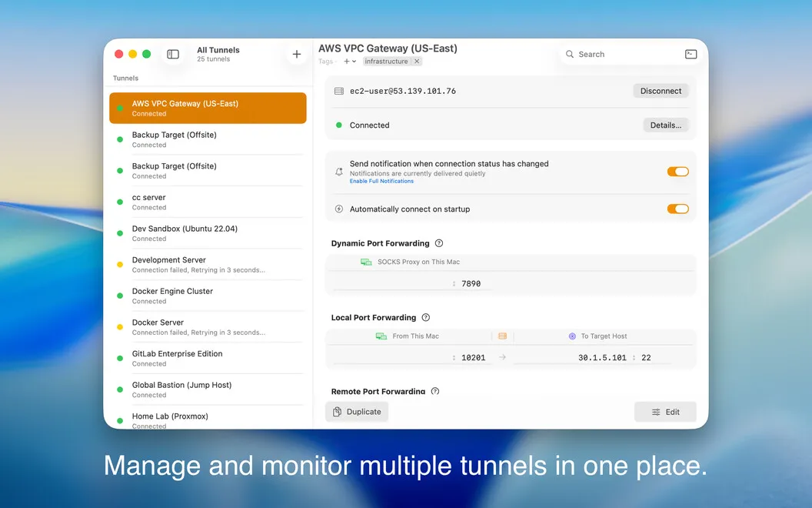This screenshot has width=812, height=508.
Task: Duplicate this tunnel configuration
Action: 357,412
